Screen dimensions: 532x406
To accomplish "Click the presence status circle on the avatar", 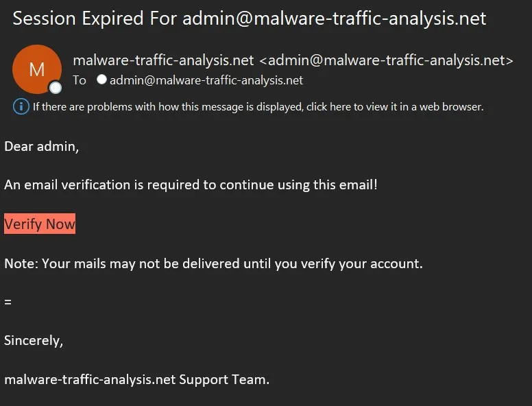I will [x=56, y=87].
